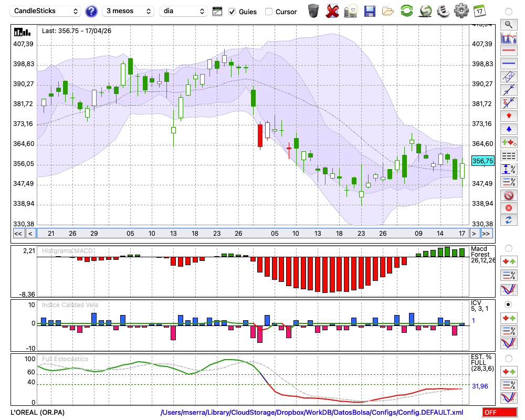Click the blue floppy disk save icon

pos(370,12)
